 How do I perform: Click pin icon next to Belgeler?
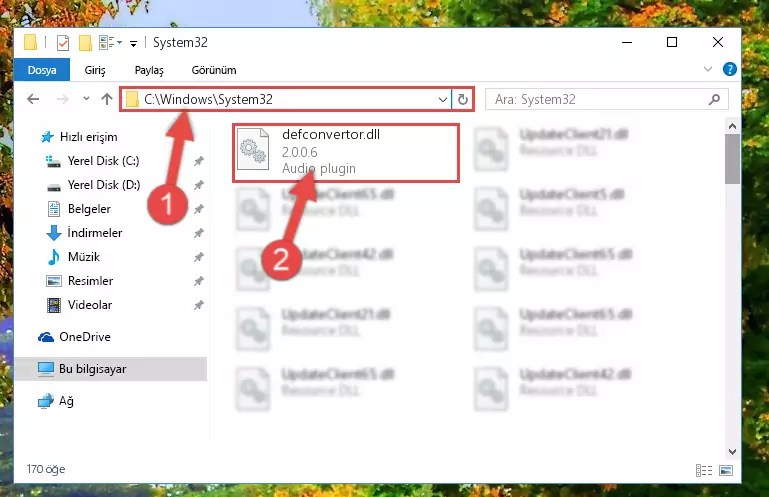pyautogui.click(x=199, y=209)
